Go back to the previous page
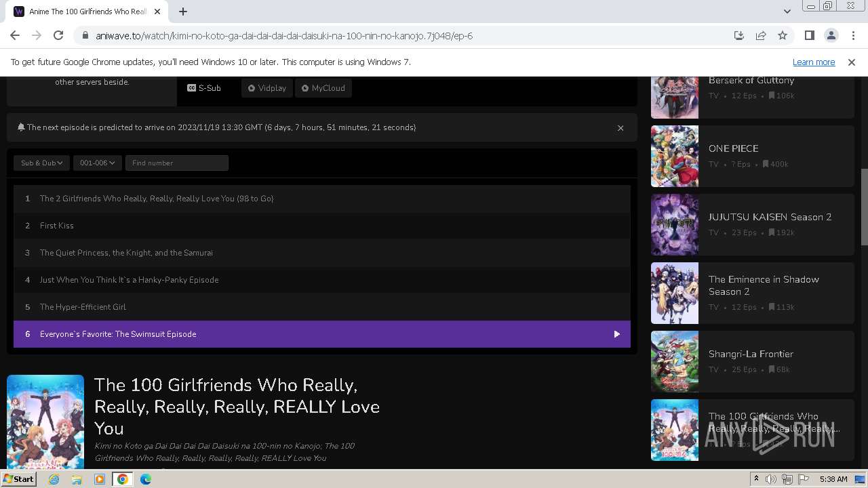Screen dimensions: 868x488 coord(15,35)
